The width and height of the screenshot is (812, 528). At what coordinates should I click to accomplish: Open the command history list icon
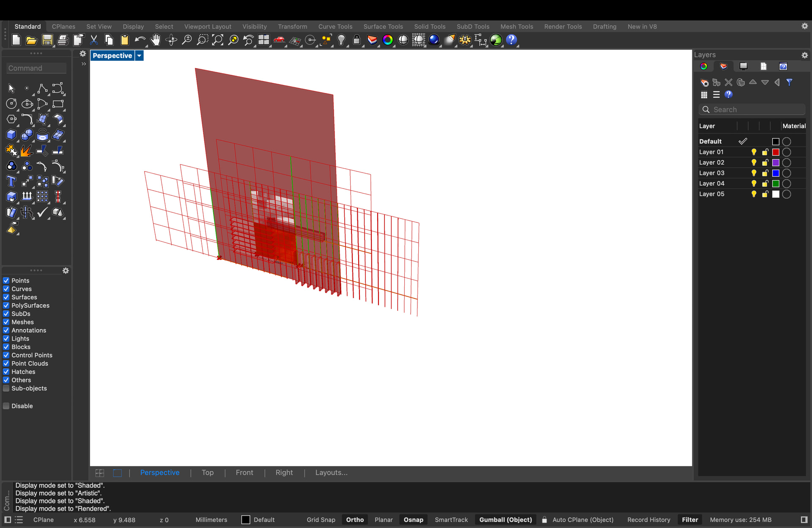[19, 520]
